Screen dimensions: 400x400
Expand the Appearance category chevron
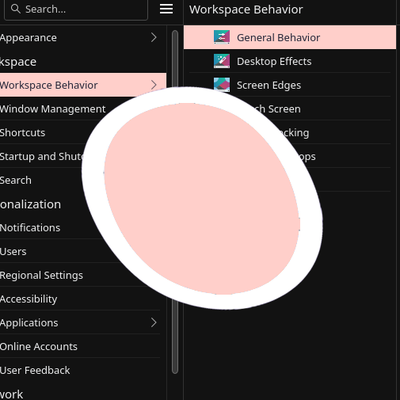(154, 37)
